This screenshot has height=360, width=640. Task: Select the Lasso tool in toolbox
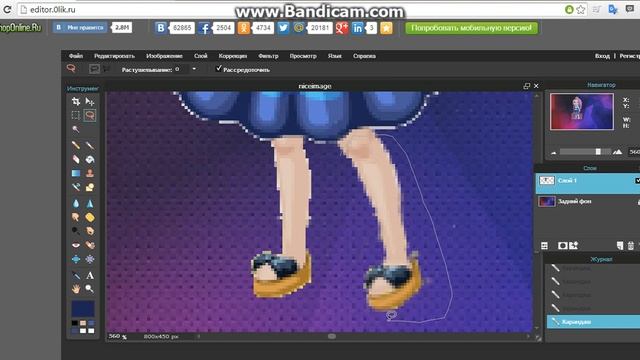(x=90, y=115)
